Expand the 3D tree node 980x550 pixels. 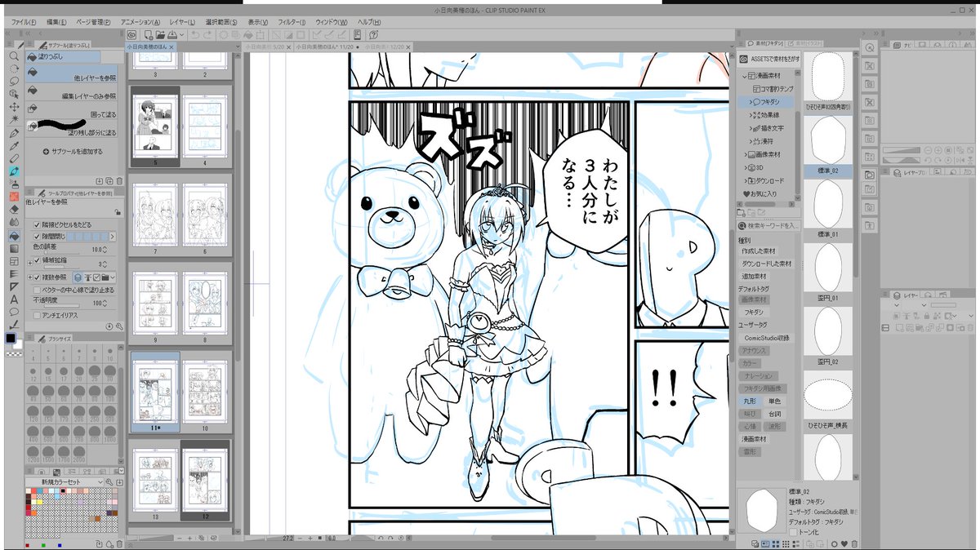(x=744, y=167)
